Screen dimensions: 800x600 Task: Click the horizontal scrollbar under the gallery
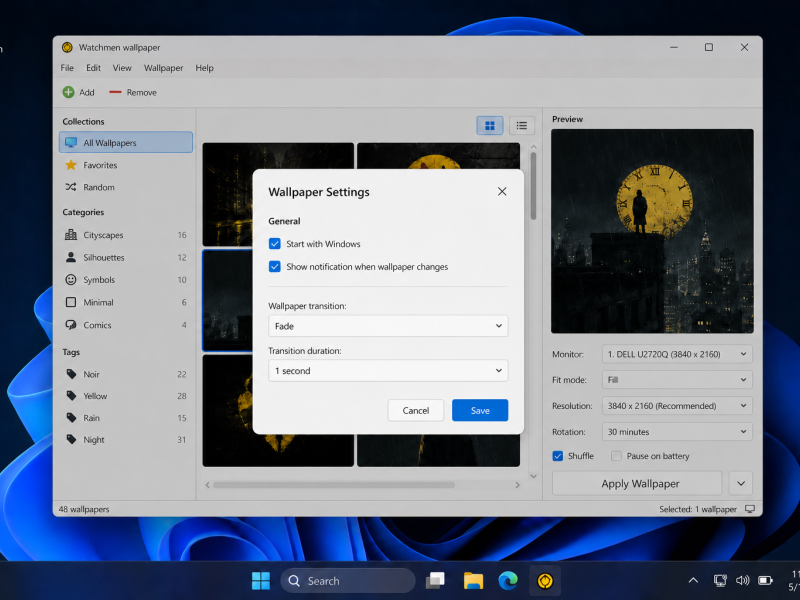click(x=334, y=485)
